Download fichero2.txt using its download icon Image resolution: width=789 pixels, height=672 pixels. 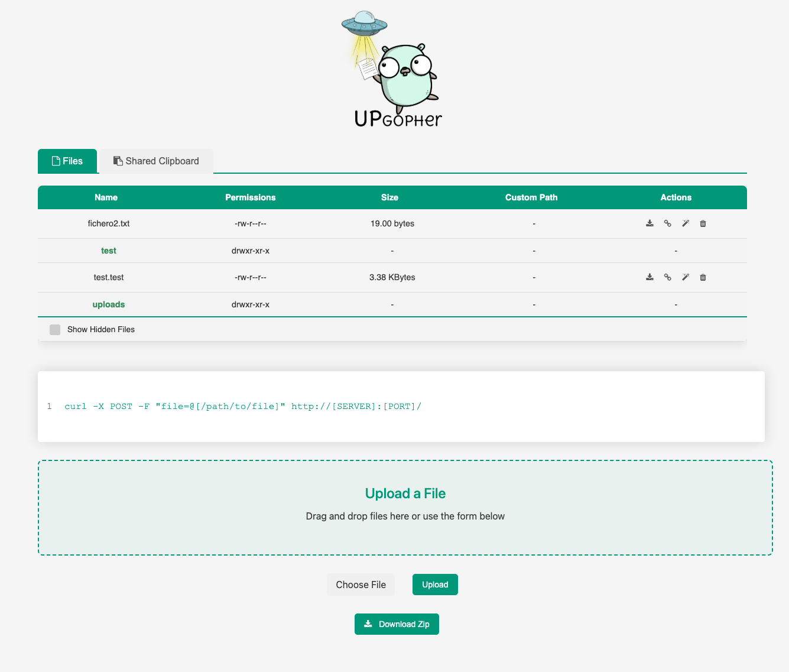point(650,223)
